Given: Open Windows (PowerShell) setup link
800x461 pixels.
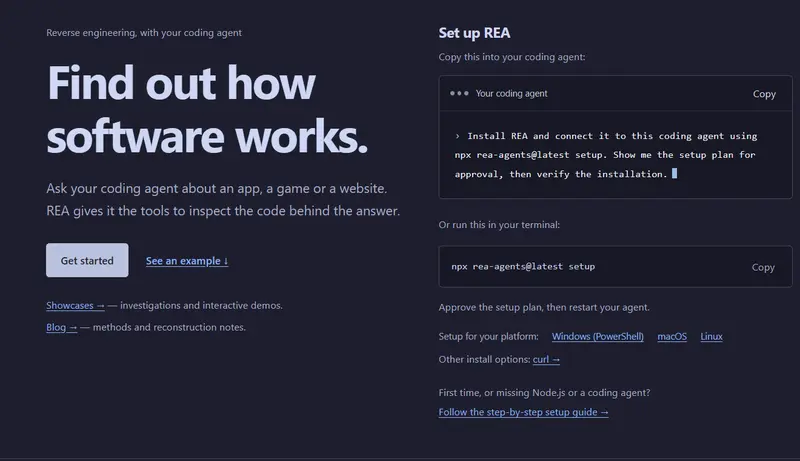Looking at the screenshot, I should pyautogui.click(x=597, y=337).
